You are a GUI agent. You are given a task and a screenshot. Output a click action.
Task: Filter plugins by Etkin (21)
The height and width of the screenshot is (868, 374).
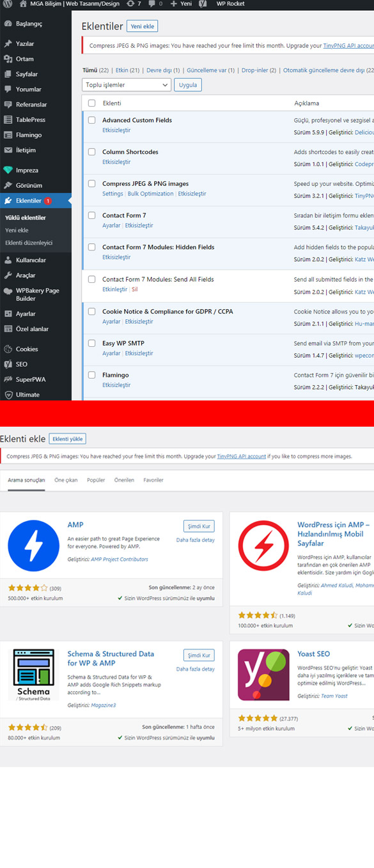point(128,70)
